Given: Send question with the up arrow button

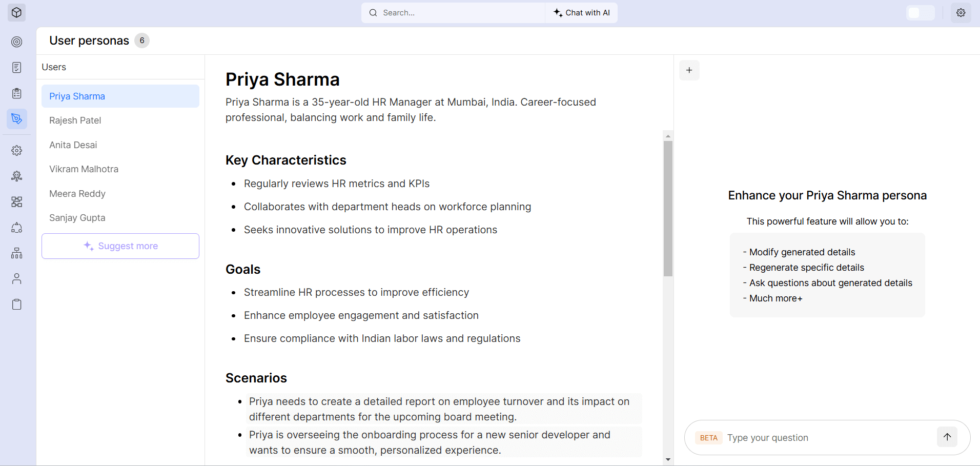Looking at the screenshot, I should 947,437.
